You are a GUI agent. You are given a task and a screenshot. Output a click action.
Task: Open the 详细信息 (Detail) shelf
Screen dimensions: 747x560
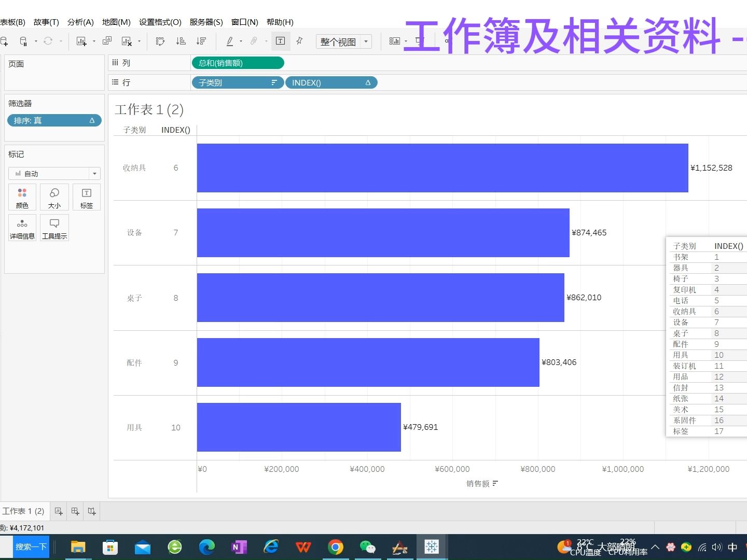click(x=22, y=228)
